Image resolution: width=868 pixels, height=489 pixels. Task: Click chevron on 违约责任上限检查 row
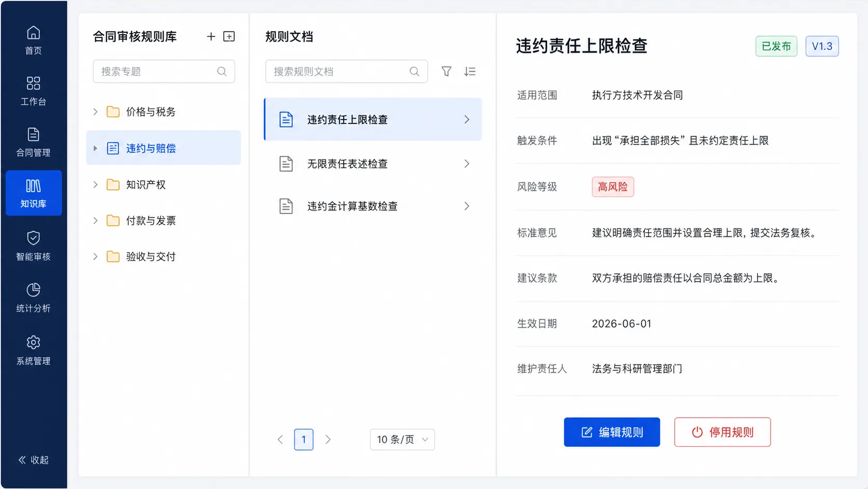click(x=467, y=120)
